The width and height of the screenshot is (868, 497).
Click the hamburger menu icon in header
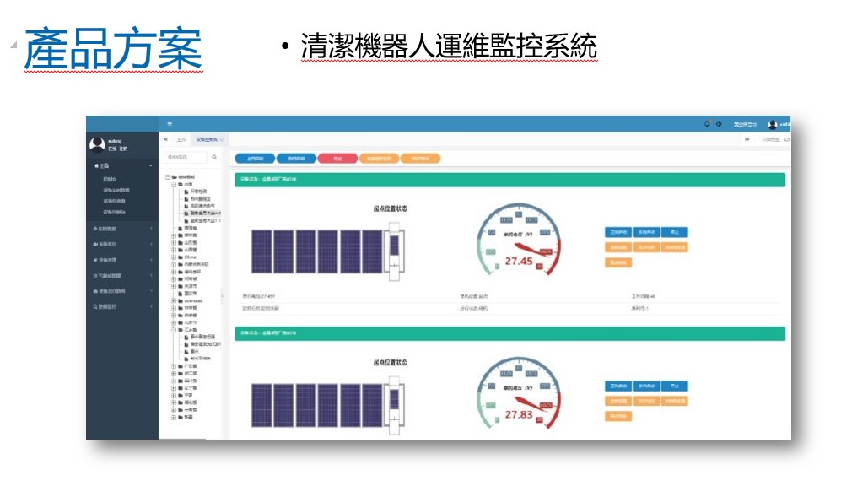pyautogui.click(x=170, y=124)
